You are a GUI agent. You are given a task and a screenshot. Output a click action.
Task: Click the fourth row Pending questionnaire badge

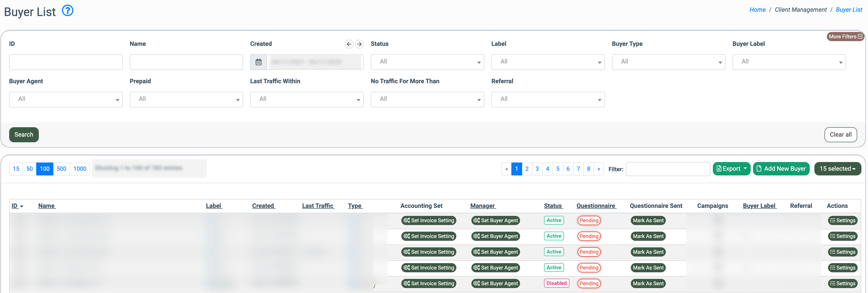[x=589, y=268]
